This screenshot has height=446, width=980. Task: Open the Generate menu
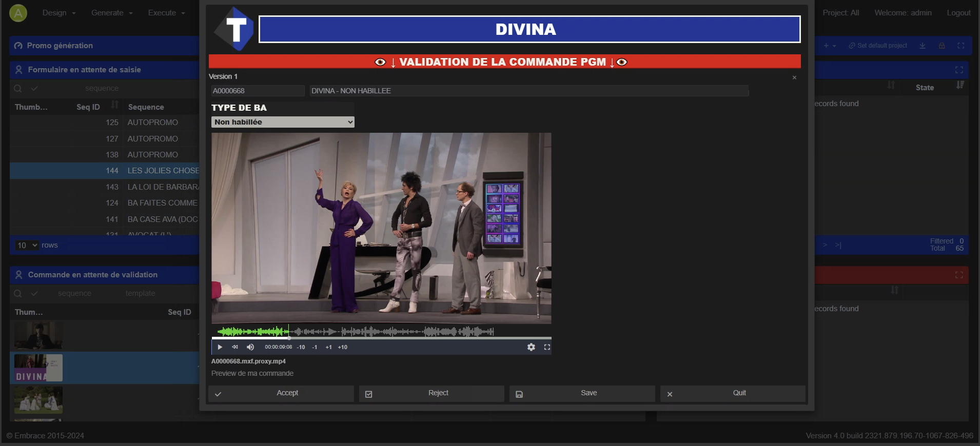[112, 13]
